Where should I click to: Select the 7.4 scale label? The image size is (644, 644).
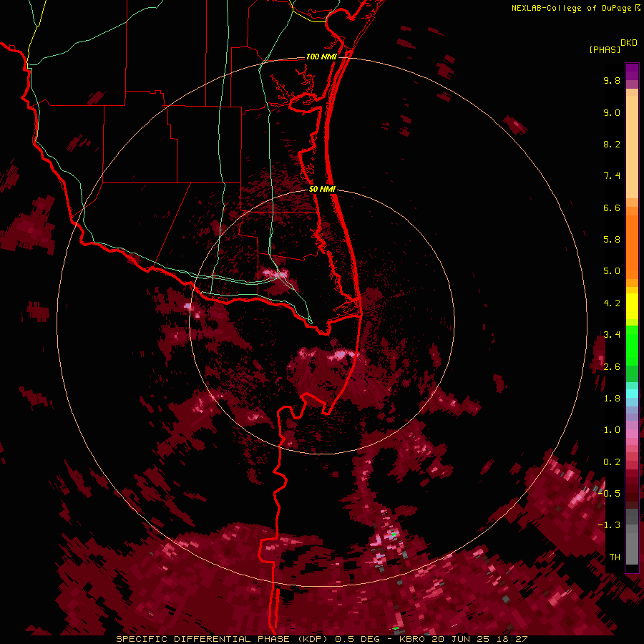[612, 176]
